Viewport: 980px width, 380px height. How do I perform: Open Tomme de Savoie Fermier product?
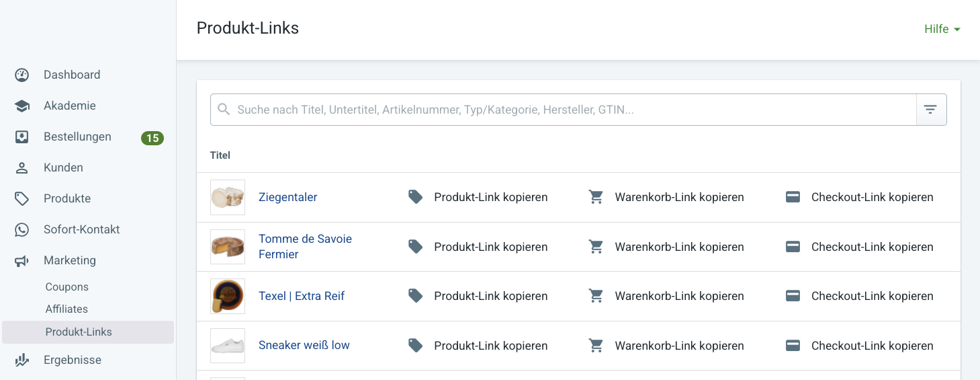click(305, 247)
